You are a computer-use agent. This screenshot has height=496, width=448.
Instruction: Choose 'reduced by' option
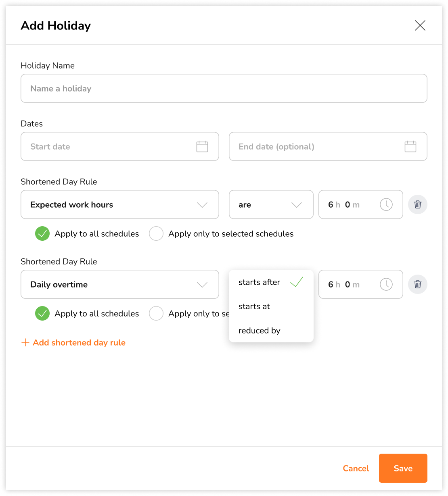click(260, 330)
